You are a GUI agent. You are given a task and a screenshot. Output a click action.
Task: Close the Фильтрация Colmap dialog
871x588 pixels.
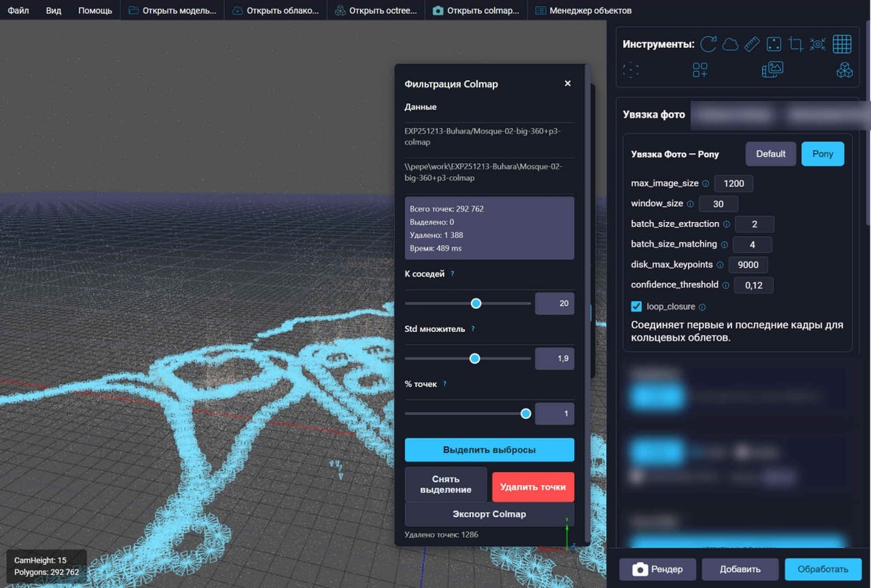click(x=568, y=83)
